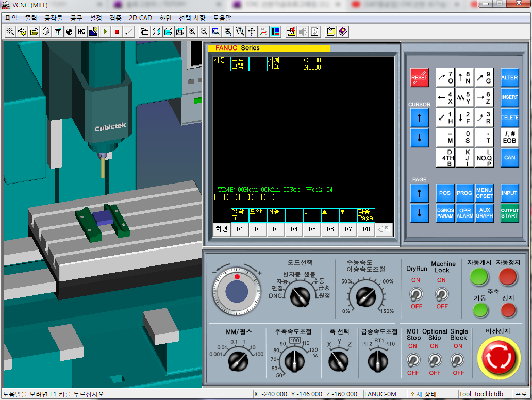Click the green 자동개시 cycle start button
532x400 pixels.
pyautogui.click(x=479, y=277)
